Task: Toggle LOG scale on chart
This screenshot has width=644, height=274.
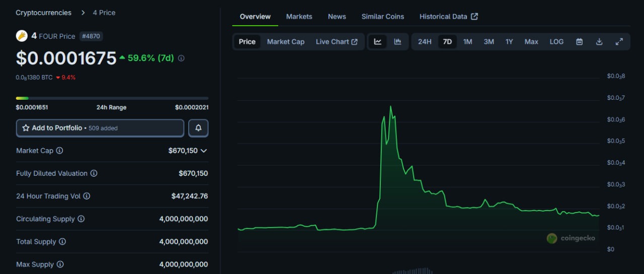Action: coord(556,42)
